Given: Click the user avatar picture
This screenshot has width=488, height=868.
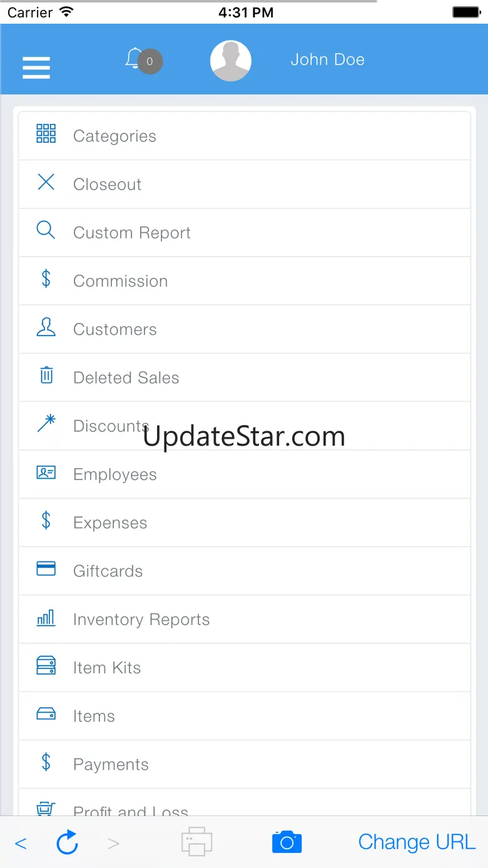Looking at the screenshot, I should pyautogui.click(x=231, y=61).
